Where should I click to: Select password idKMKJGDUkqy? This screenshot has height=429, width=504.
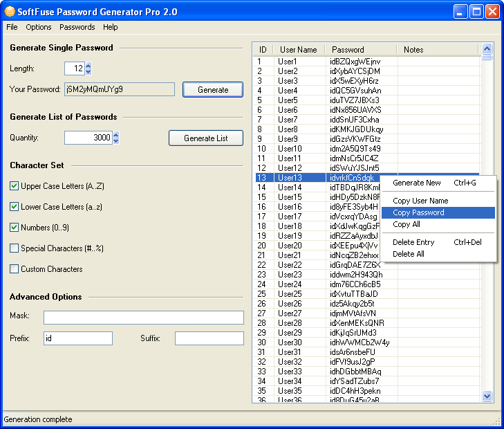(357, 129)
